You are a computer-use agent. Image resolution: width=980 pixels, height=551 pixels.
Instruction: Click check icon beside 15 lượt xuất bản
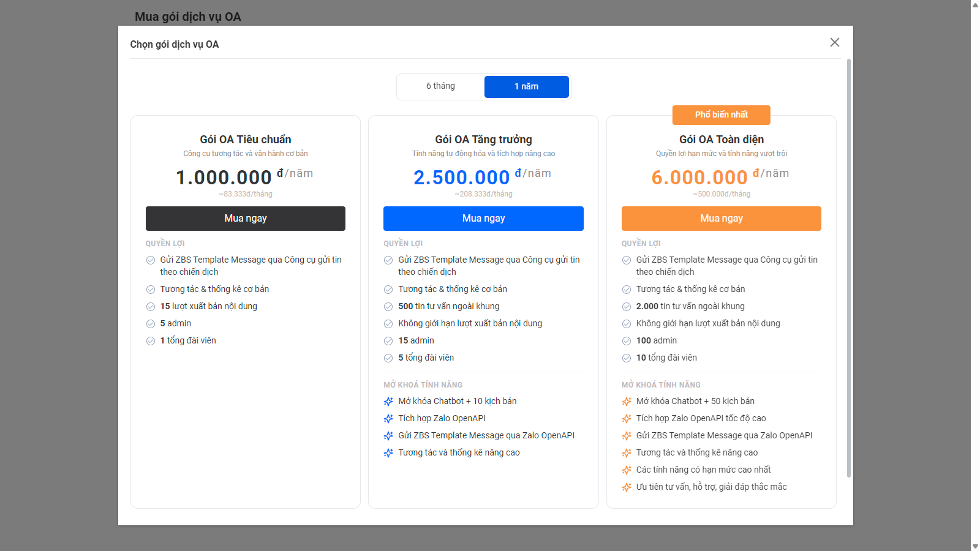(151, 307)
